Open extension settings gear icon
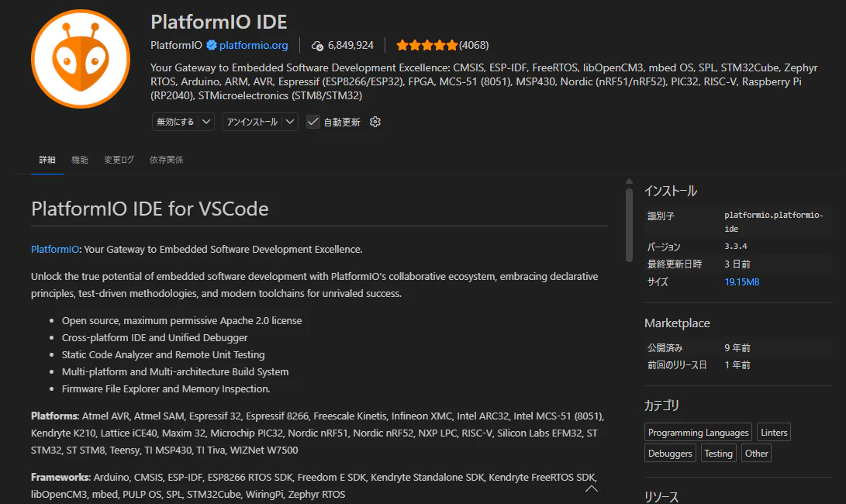The image size is (846, 504). coord(375,122)
